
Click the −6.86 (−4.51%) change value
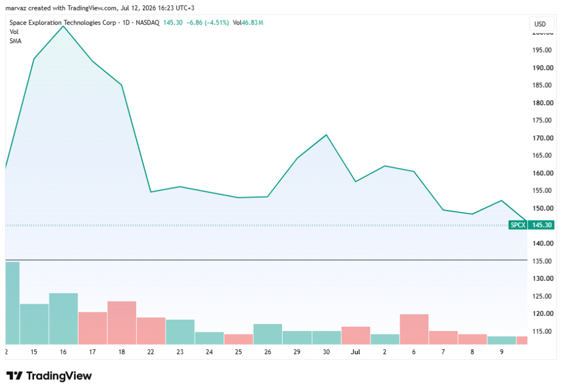[x=207, y=22]
